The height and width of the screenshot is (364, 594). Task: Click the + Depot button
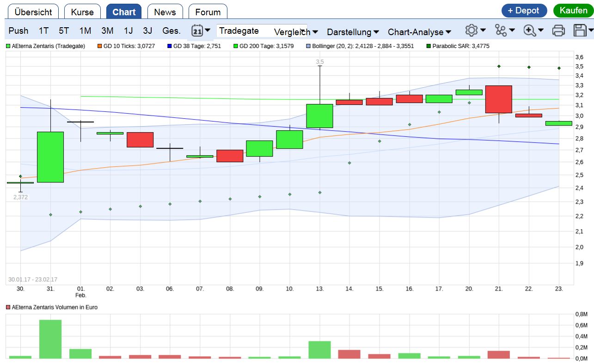(524, 11)
